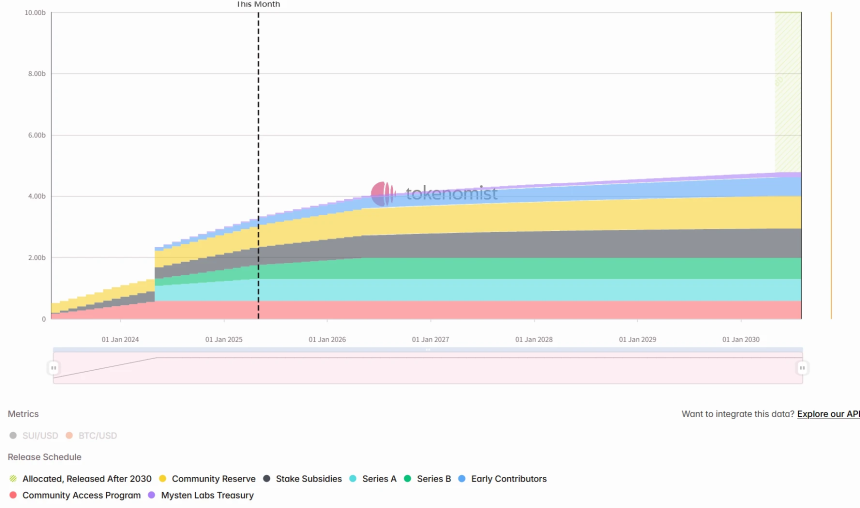This screenshot has width=860, height=508.
Task: Click the pink Community Access Program chart band
Action: tap(500, 309)
